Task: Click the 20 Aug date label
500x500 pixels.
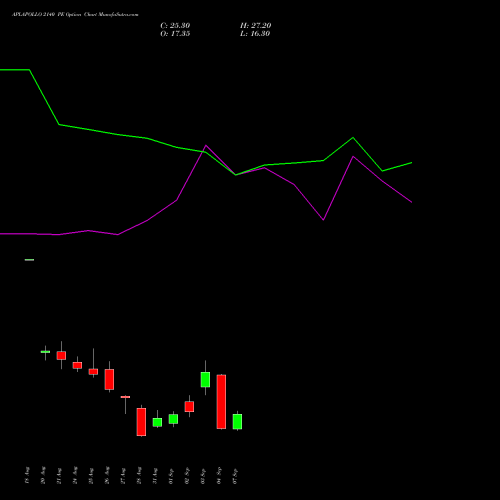Action: pyautogui.click(x=43, y=475)
